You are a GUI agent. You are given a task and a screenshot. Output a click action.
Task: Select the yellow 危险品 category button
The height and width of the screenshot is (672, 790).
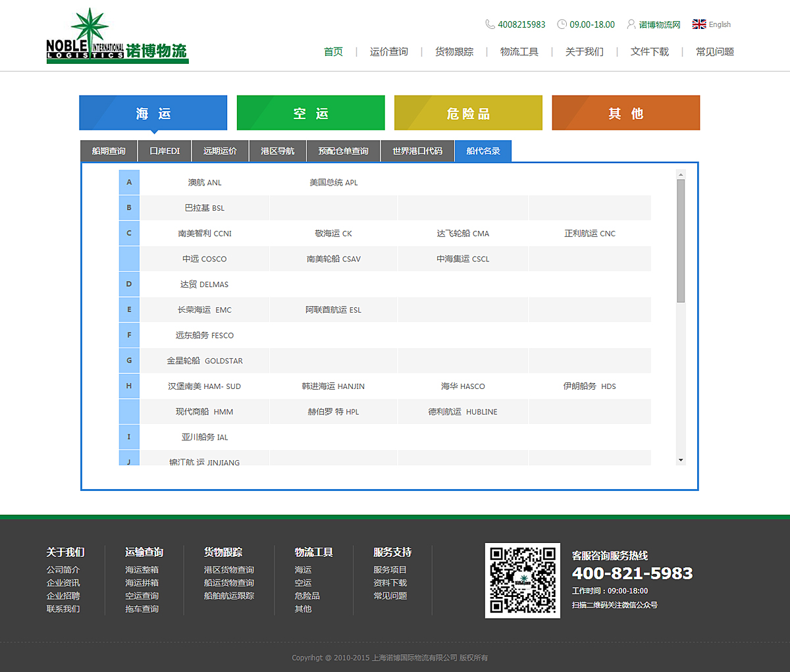[x=468, y=113]
